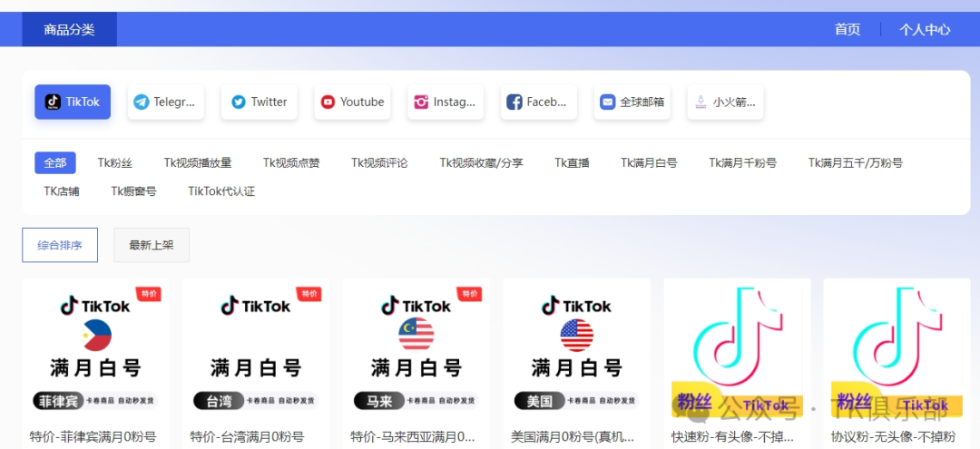
Task: Filter by Tk直播 subcategory
Action: [x=572, y=163]
